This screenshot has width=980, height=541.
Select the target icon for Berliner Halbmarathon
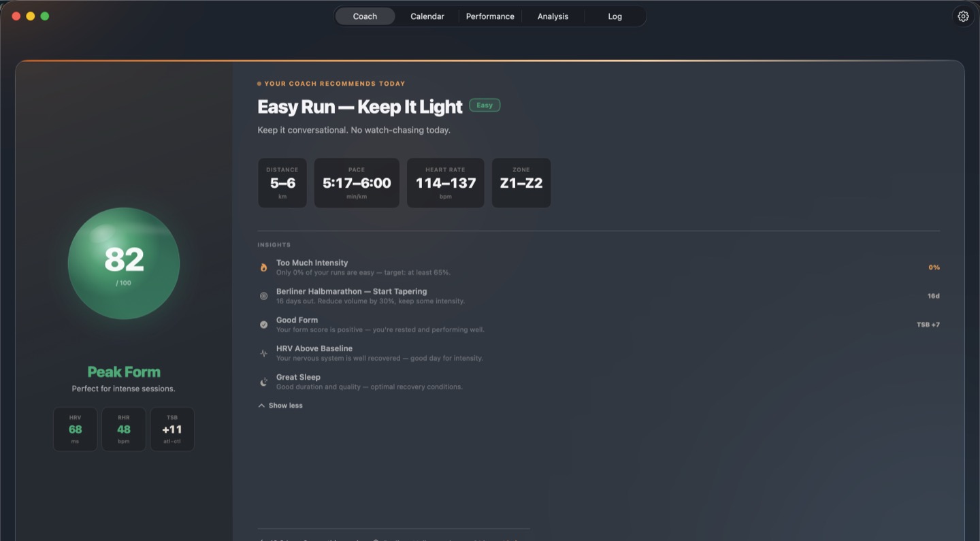coord(263,296)
